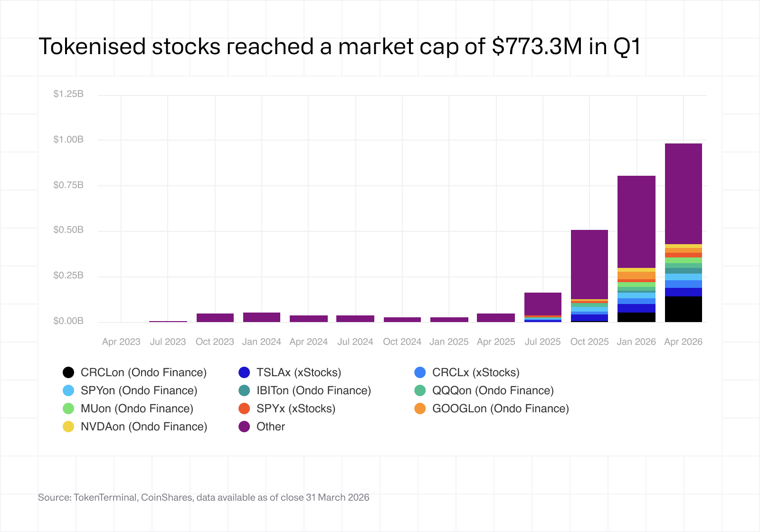Click the MUon light green legend dot
The height and width of the screenshot is (532, 760).
coord(68,408)
